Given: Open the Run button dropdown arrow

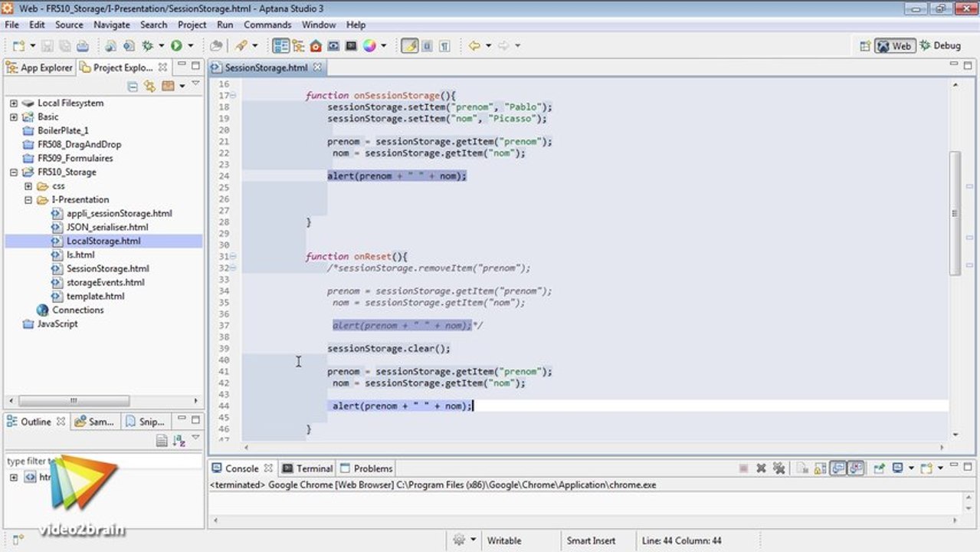Looking at the screenshot, I should point(190,46).
